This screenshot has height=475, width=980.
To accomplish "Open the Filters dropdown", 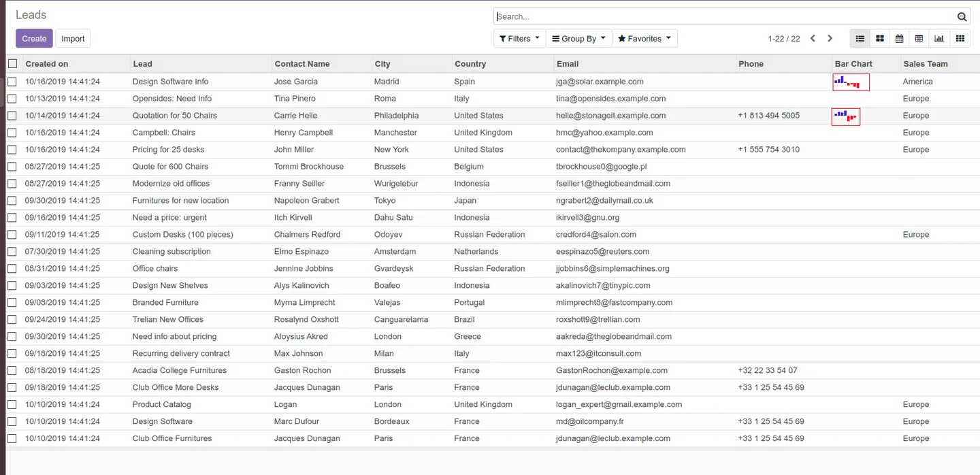I will pos(519,39).
